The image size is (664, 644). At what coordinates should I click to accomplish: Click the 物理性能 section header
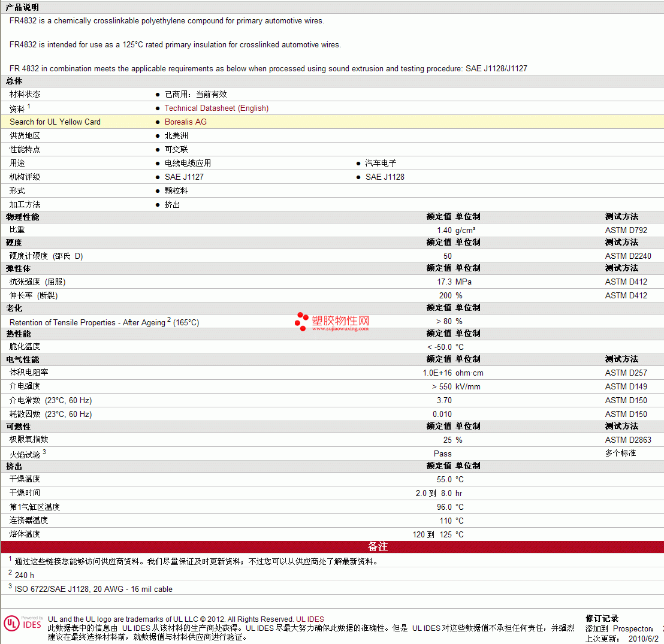pyautogui.click(x=22, y=217)
